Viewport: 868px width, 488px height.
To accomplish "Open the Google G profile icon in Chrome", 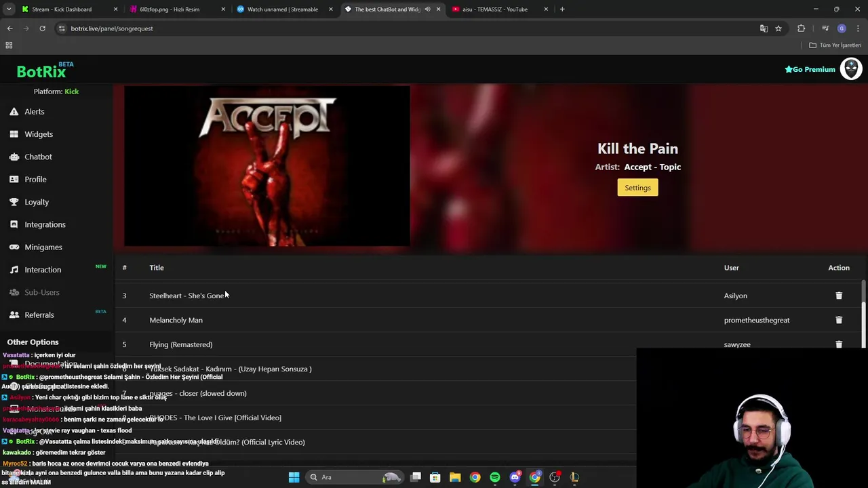I will click(x=842, y=28).
